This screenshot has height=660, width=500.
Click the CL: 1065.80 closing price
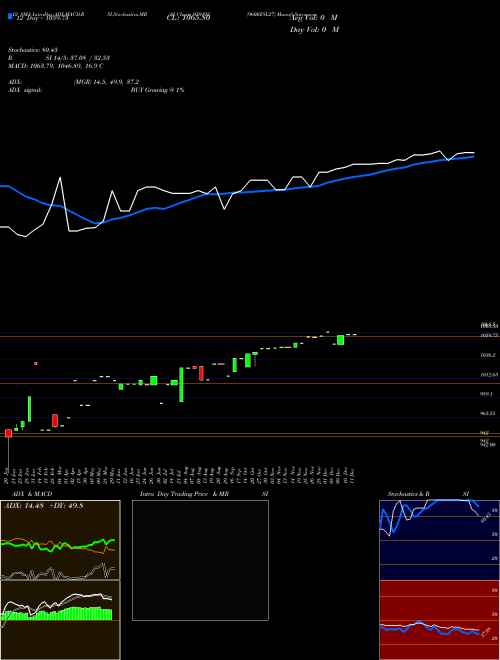click(x=188, y=18)
